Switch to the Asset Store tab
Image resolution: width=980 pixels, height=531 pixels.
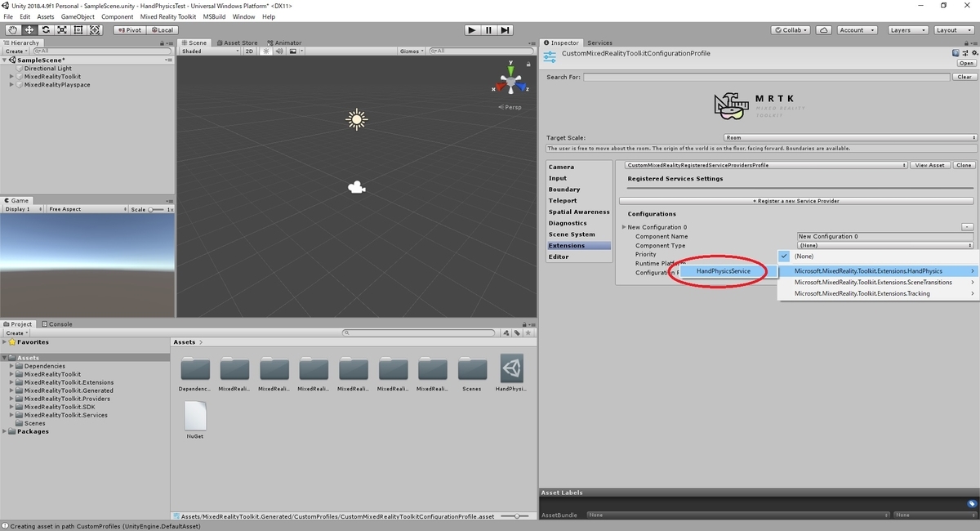click(238, 42)
